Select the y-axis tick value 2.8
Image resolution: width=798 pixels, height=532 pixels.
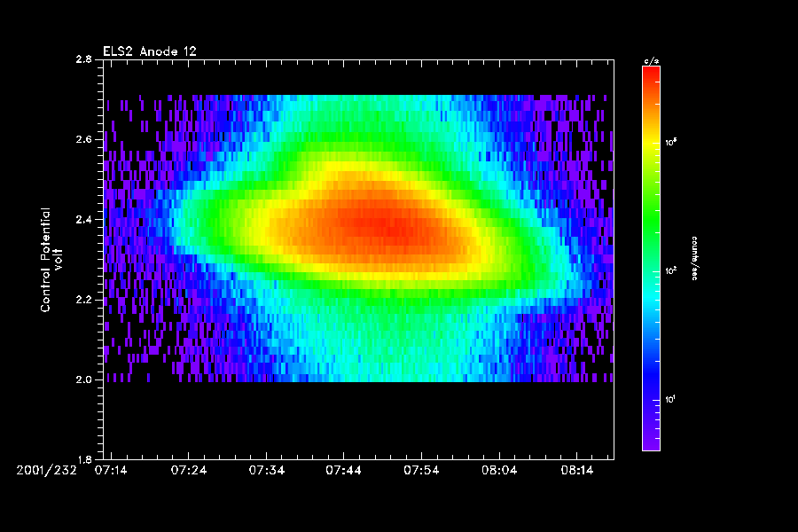tap(84, 59)
